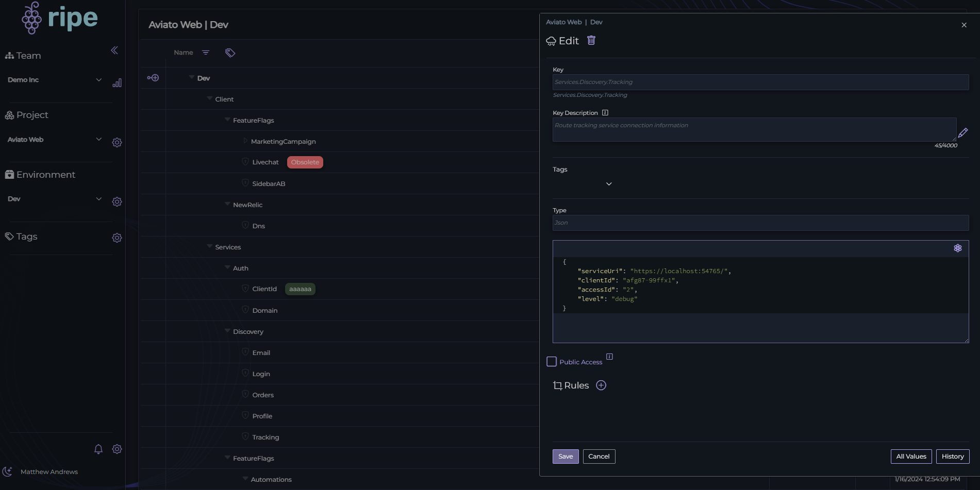
Task: Click the Type field showing Json
Action: point(760,223)
